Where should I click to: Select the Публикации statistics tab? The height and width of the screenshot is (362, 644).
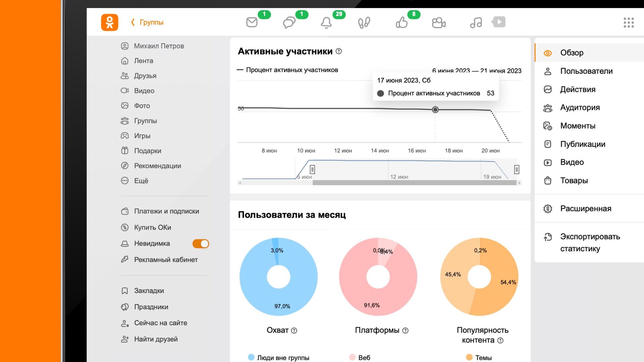tap(589, 144)
